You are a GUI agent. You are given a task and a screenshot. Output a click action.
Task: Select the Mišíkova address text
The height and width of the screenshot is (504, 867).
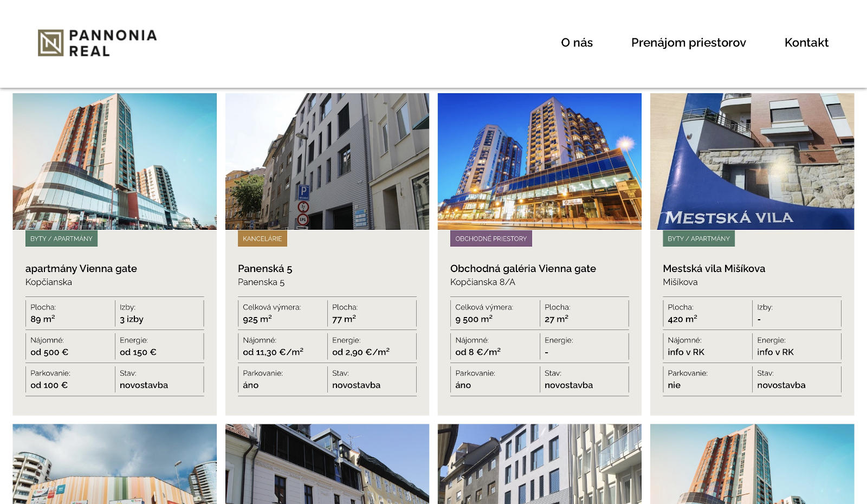[680, 282]
